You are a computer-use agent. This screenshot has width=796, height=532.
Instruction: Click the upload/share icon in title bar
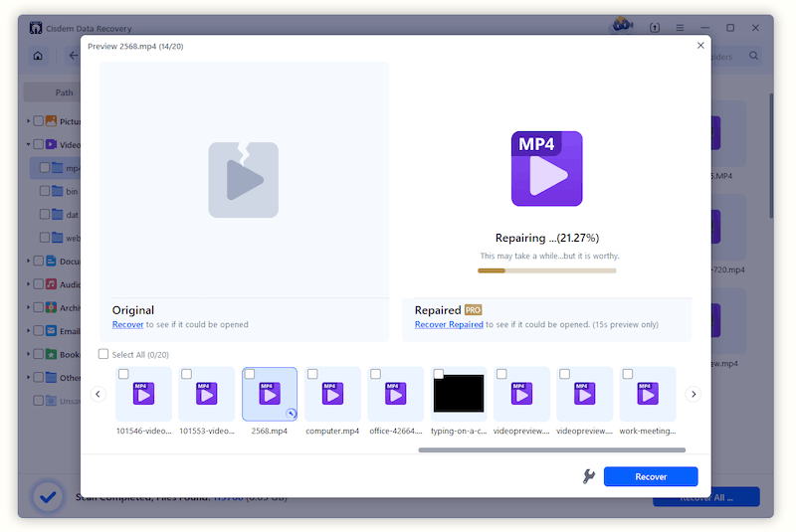click(x=655, y=28)
